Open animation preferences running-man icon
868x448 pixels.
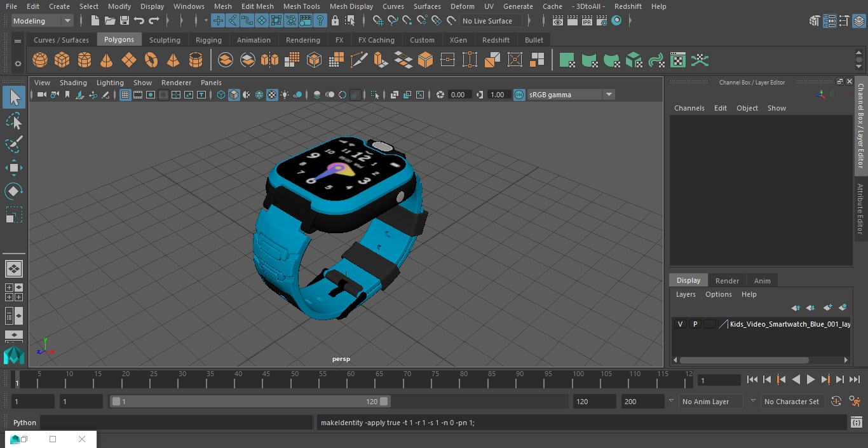(x=855, y=402)
